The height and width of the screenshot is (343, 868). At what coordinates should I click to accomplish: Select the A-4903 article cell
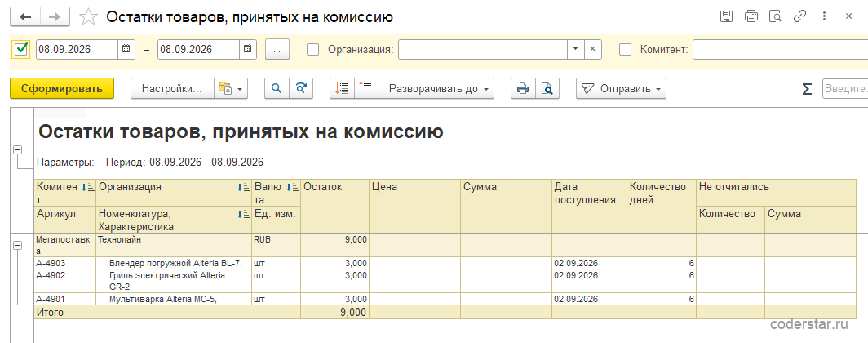point(65,263)
